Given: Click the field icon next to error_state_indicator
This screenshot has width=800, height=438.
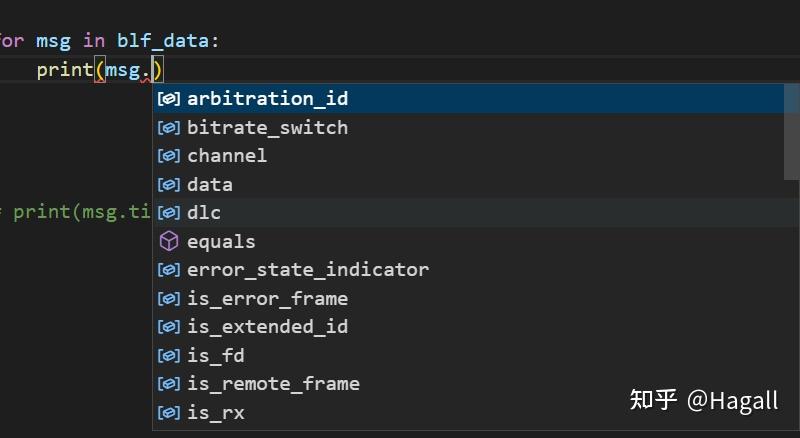Looking at the screenshot, I should pyautogui.click(x=168, y=270).
